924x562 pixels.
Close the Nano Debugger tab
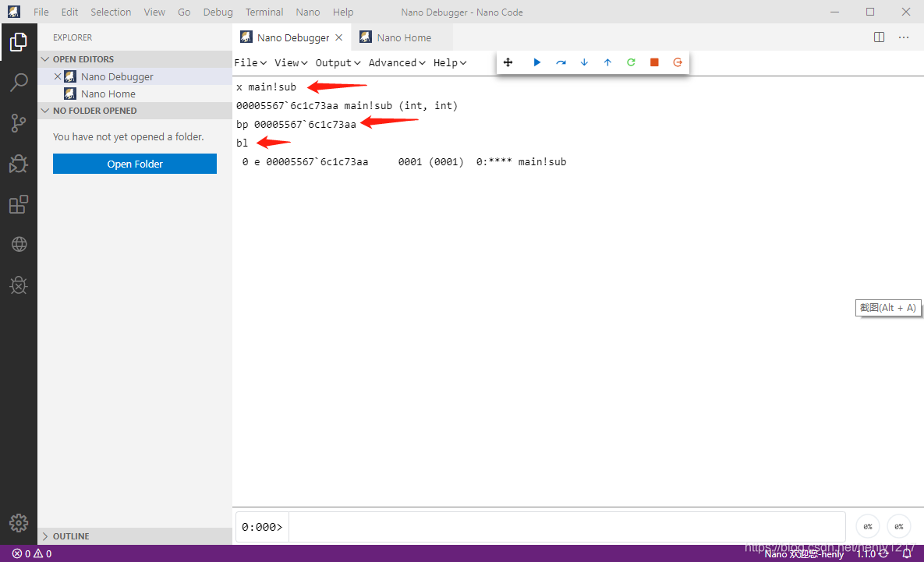(339, 37)
